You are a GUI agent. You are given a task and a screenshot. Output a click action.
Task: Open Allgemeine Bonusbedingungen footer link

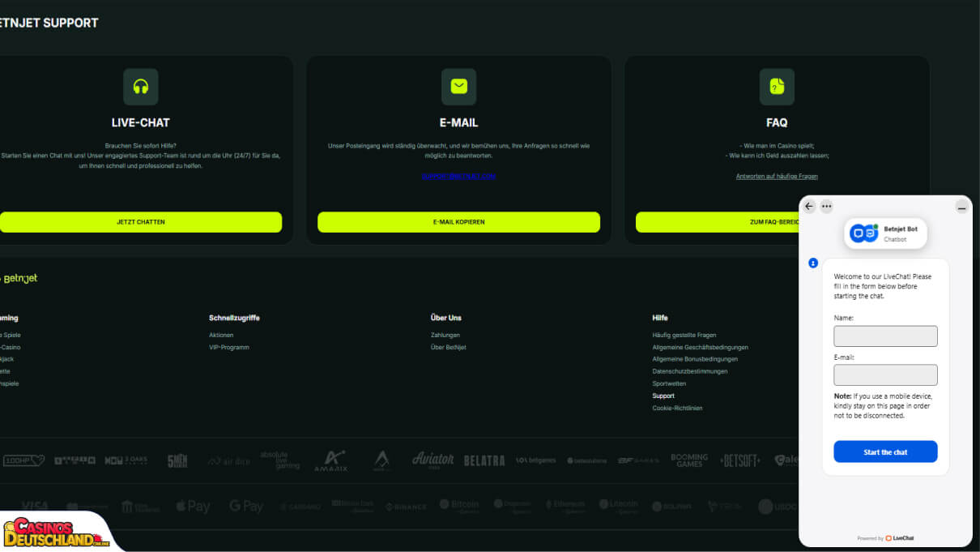(695, 359)
